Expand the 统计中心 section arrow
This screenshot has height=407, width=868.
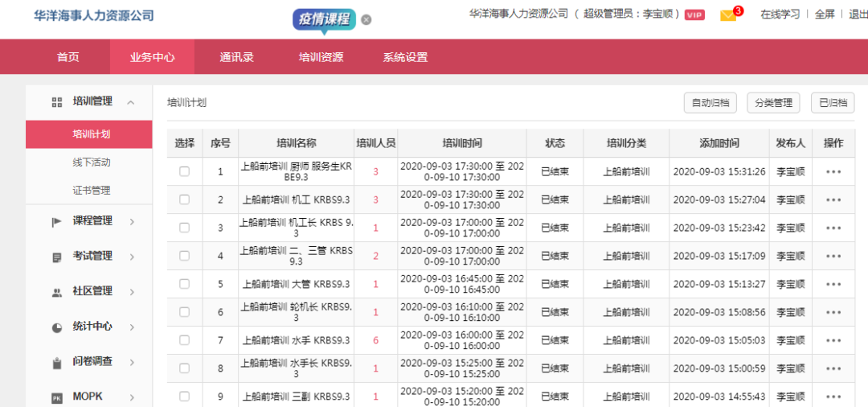(x=131, y=327)
